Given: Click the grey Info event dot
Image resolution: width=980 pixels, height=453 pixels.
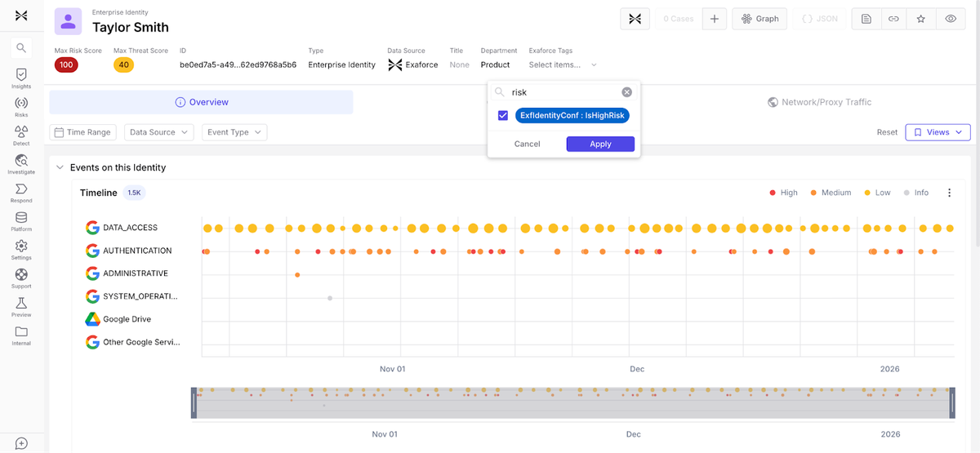Looking at the screenshot, I should point(330,298).
